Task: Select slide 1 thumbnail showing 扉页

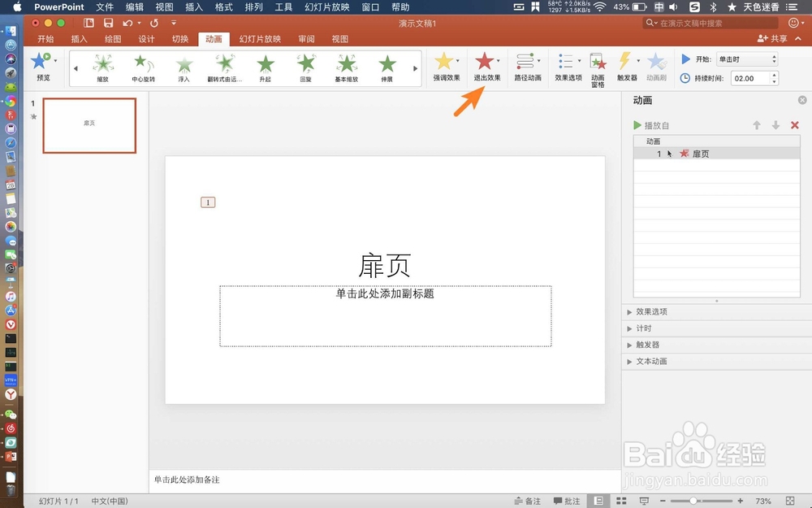Action: tap(89, 125)
